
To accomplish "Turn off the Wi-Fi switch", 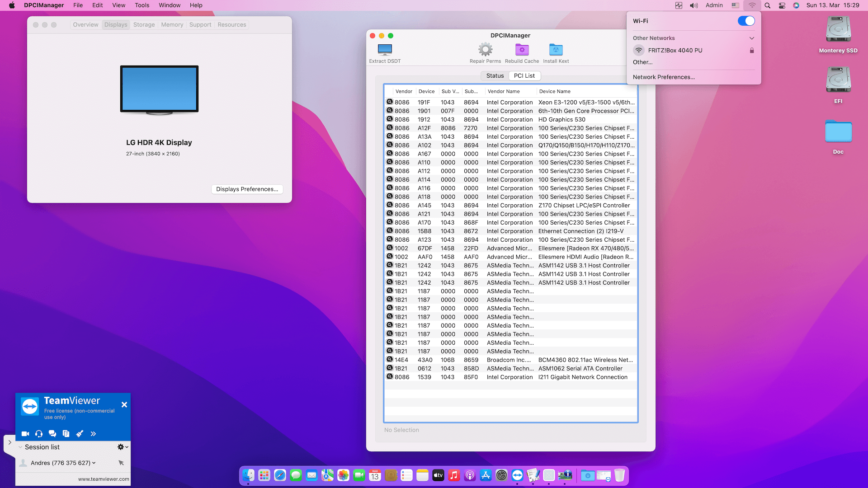I will 746,21.
